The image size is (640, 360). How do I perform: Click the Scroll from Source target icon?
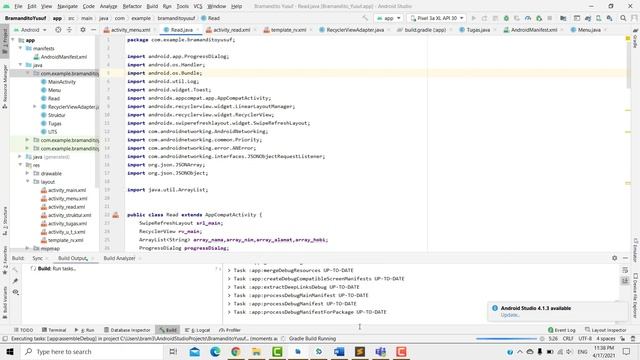tap(58, 30)
